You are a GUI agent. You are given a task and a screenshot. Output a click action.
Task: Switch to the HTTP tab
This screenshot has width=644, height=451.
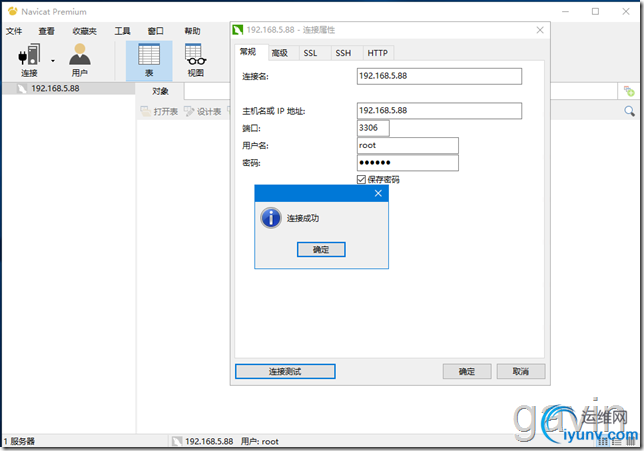coord(377,53)
